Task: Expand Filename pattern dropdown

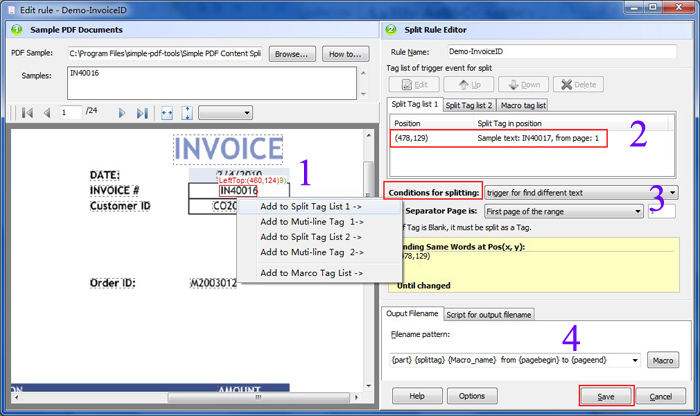Action: coord(635,360)
